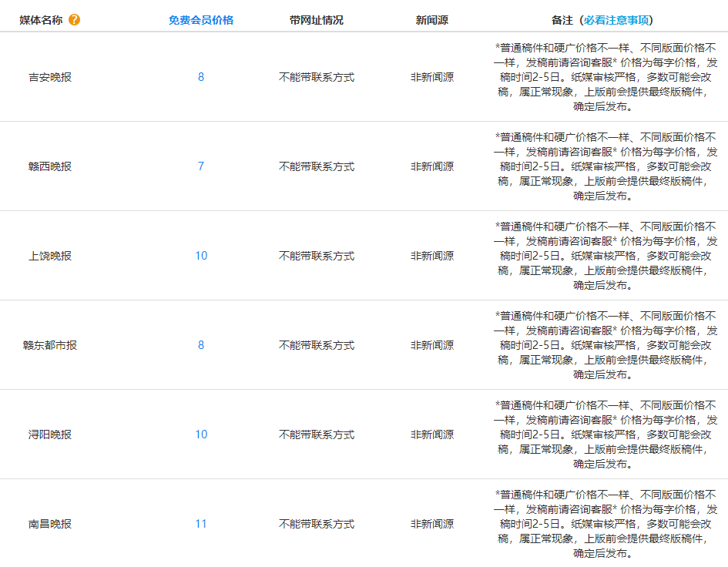This screenshot has height=567, width=728.
Task: Click the help icon beside 媒体名称
Action: [74, 20]
